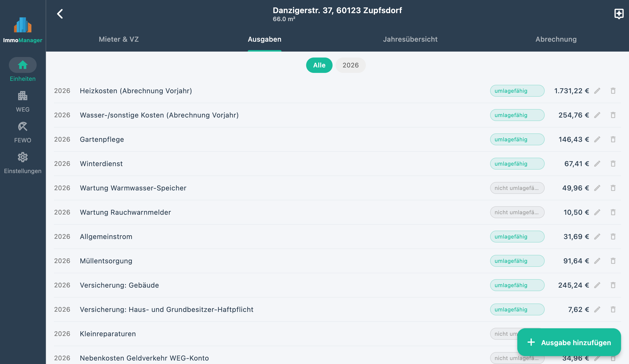Screen dimensions: 629x364
Task: Toggle umlagefähig badge for Winterdienst
Action: [517, 164]
